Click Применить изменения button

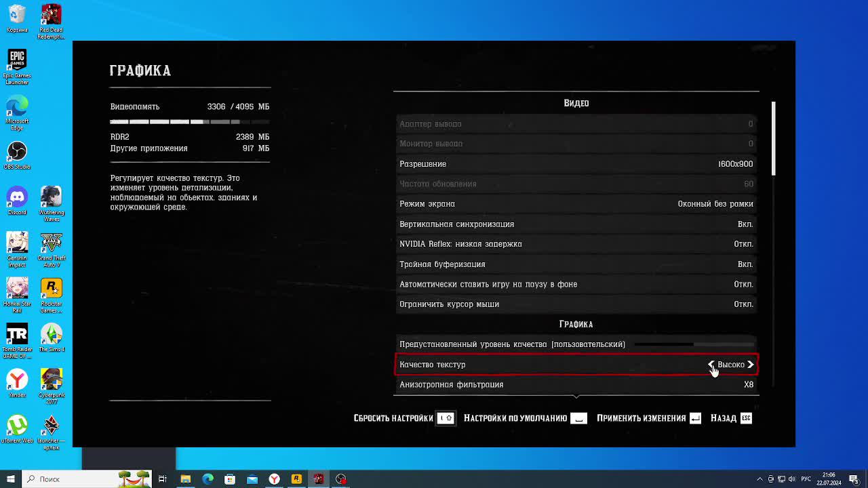coord(650,418)
